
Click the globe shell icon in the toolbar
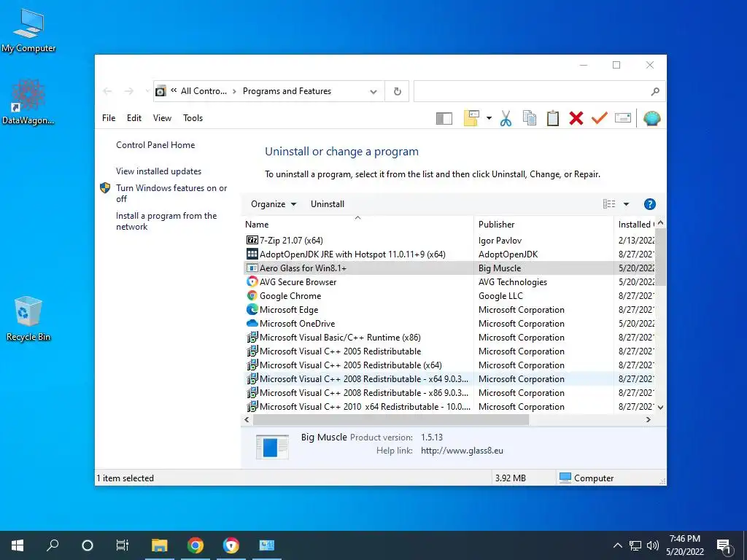tap(651, 118)
